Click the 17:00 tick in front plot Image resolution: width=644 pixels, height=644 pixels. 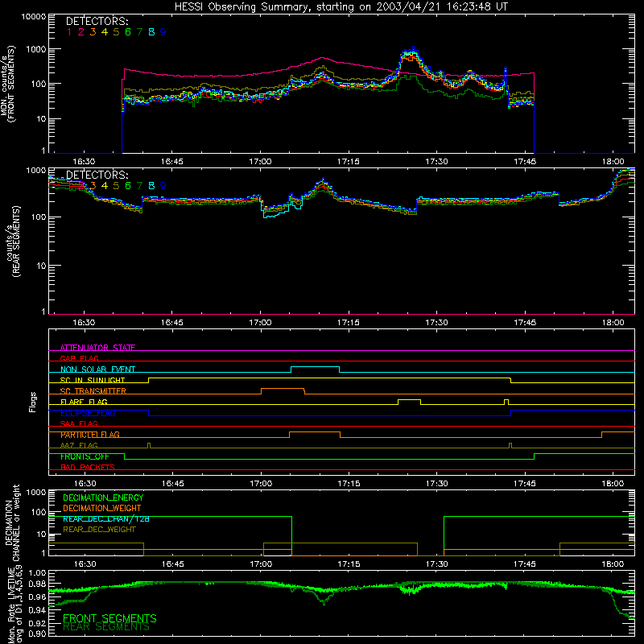pos(260,162)
